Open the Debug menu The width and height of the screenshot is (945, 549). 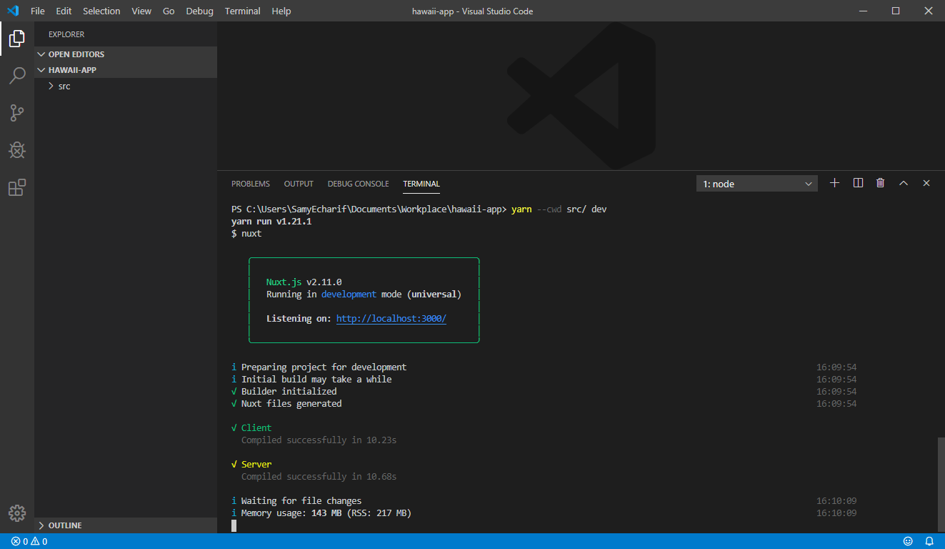199,11
